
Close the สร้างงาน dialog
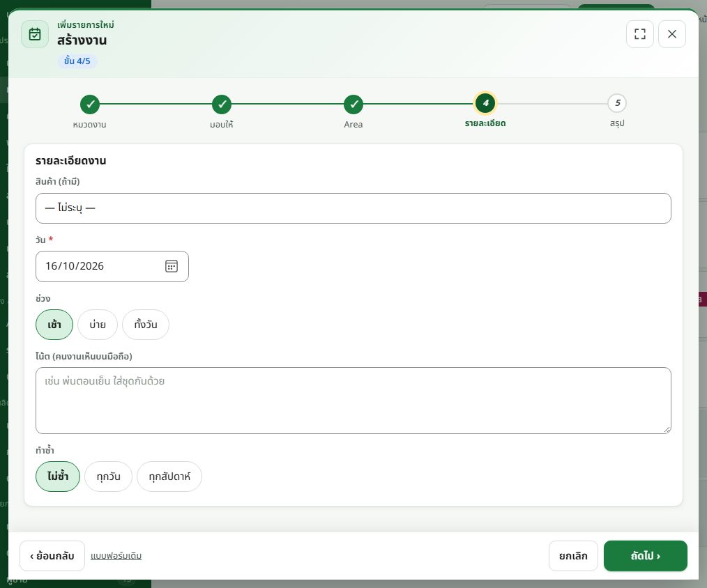(x=672, y=34)
